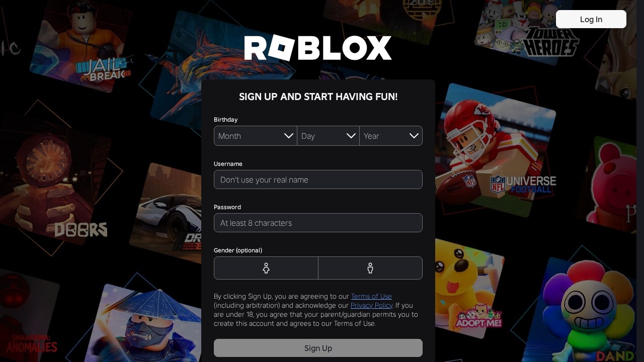Select the female gender icon
Viewport: 644px width, 362px height.
click(266, 268)
